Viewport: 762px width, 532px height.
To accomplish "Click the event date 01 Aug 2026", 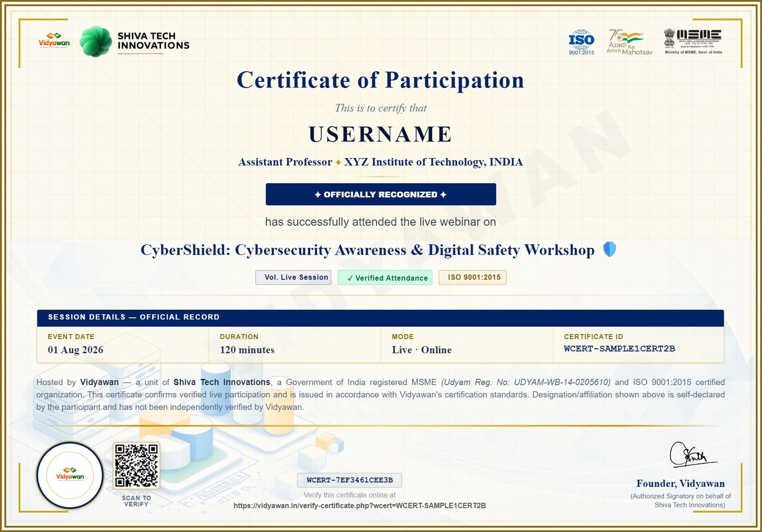I will pos(75,350).
